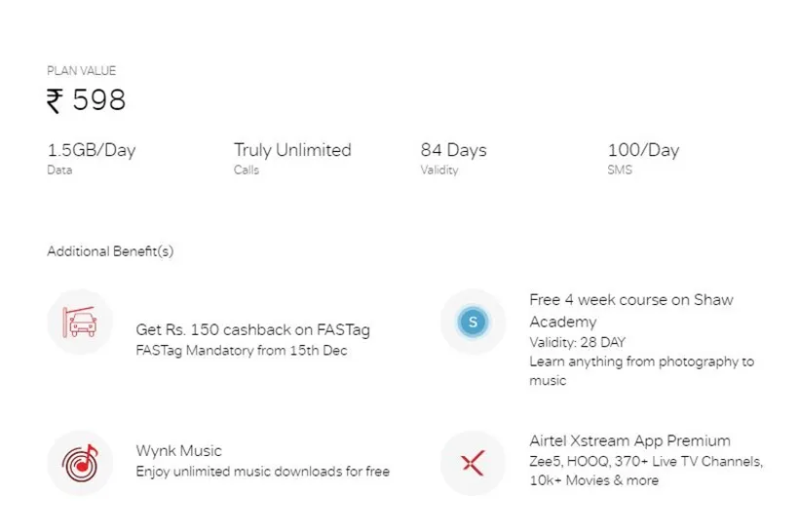Viewport: 799px width, 532px height.
Task: Click the PLAN VALUE label
Action: tap(82, 71)
